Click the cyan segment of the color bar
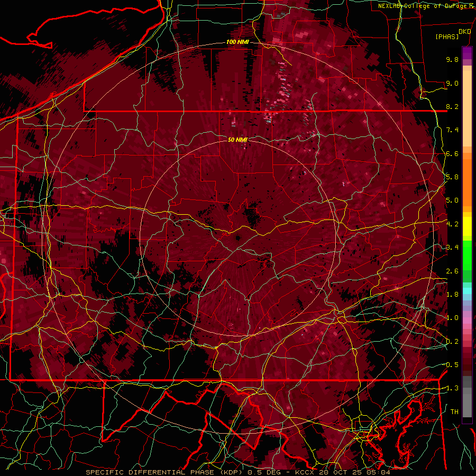Image resolution: width=476 pixels, height=476 pixels. point(467,291)
